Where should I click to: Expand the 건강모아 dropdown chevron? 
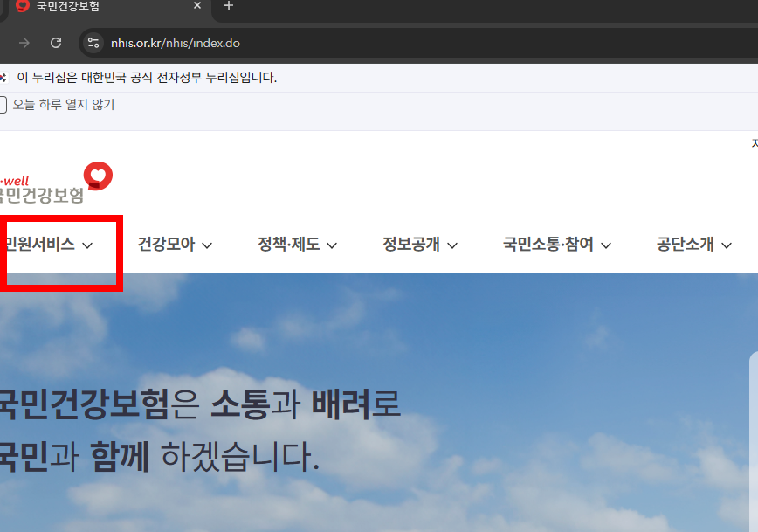[x=206, y=245]
